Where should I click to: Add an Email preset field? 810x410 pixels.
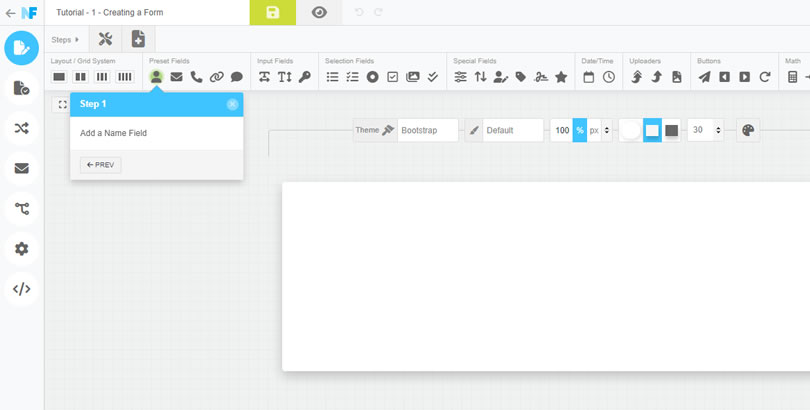click(x=177, y=77)
